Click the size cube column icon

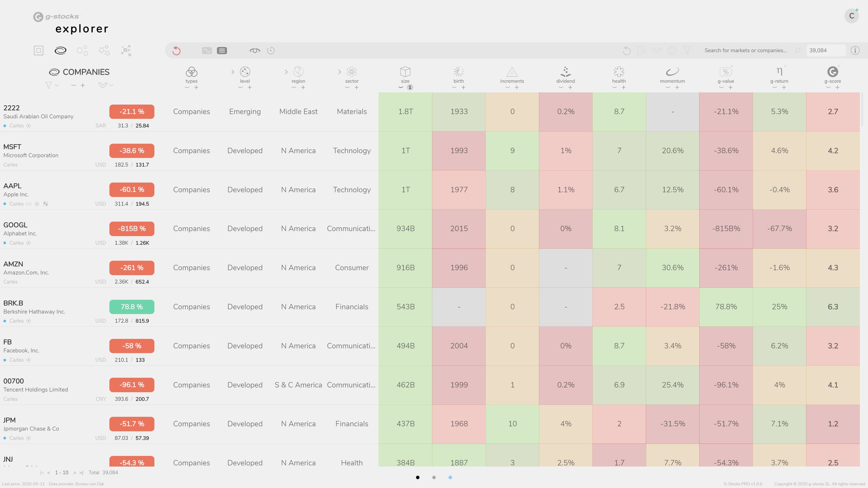tap(405, 72)
